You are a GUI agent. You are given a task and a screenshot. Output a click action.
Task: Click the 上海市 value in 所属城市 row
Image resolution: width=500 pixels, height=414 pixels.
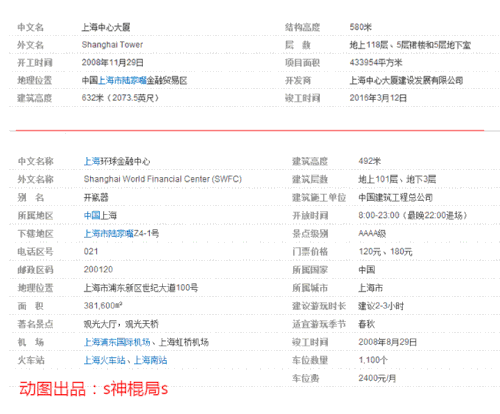371,288
